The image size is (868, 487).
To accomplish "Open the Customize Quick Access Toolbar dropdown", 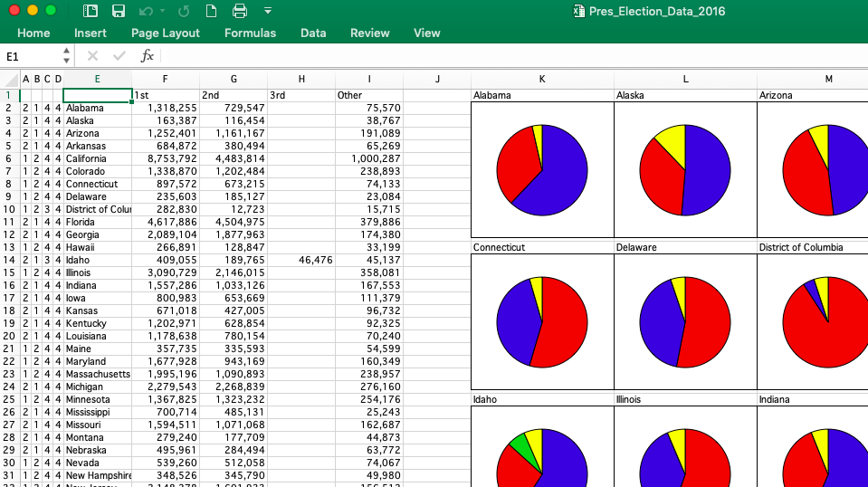I will (x=268, y=11).
